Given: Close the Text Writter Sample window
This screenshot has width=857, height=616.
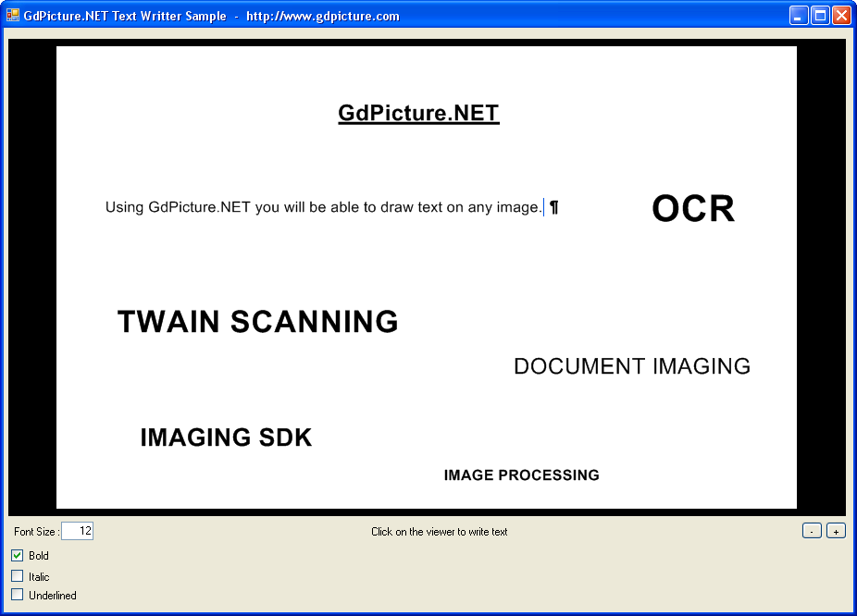Looking at the screenshot, I should [x=841, y=16].
